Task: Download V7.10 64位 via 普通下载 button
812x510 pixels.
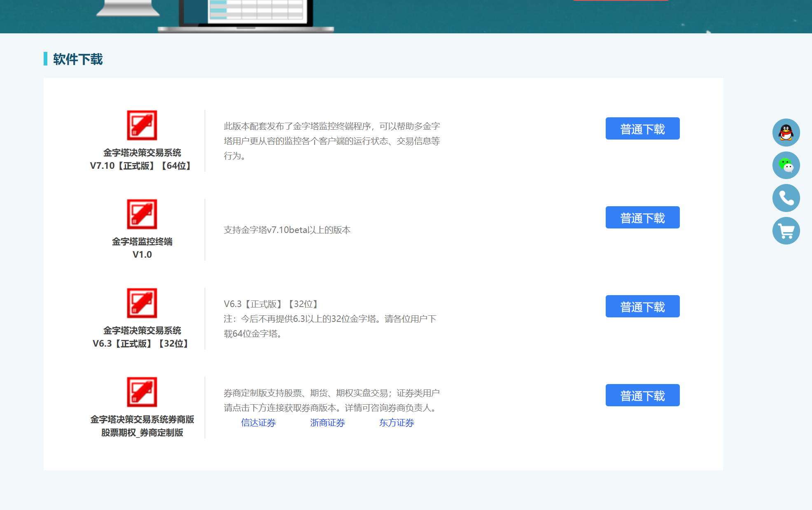Action: click(x=642, y=128)
